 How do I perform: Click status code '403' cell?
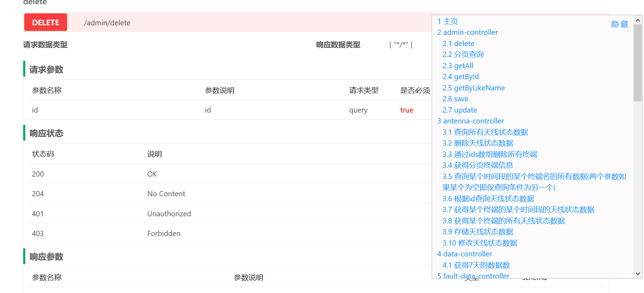point(38,234)
